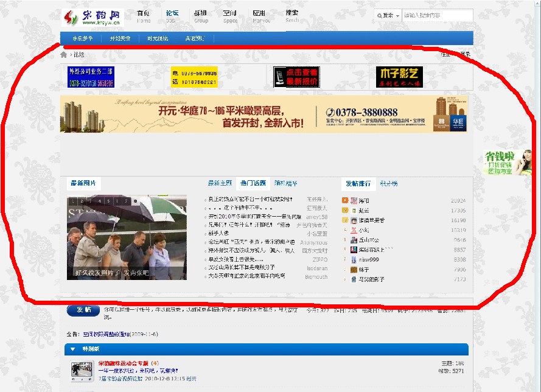Screen dimensions: 541x392
Task: Click into the search text field
Action: [x=438, y=16]
